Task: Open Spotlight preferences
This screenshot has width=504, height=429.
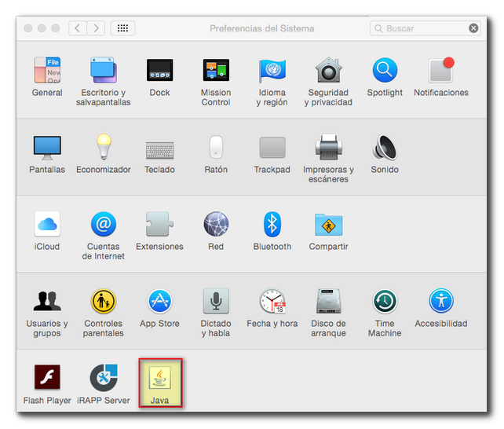Action: (385, 71)
